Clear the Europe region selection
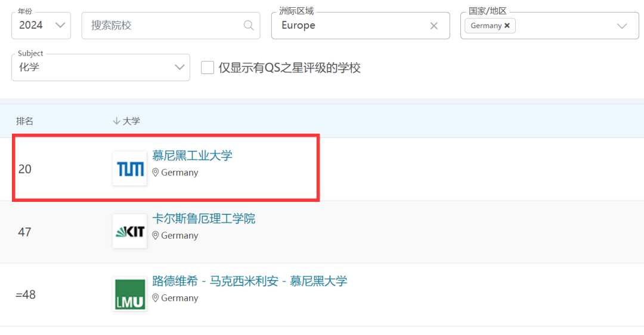 (434, 26)
